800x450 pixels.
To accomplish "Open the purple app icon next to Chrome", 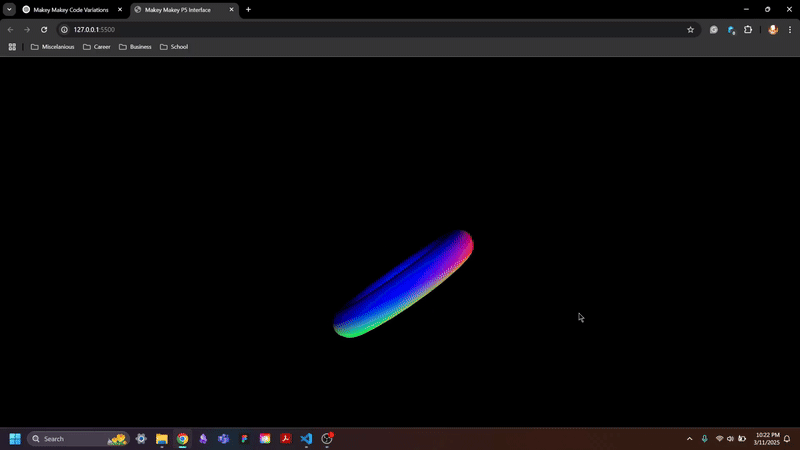I will (203, 439).
